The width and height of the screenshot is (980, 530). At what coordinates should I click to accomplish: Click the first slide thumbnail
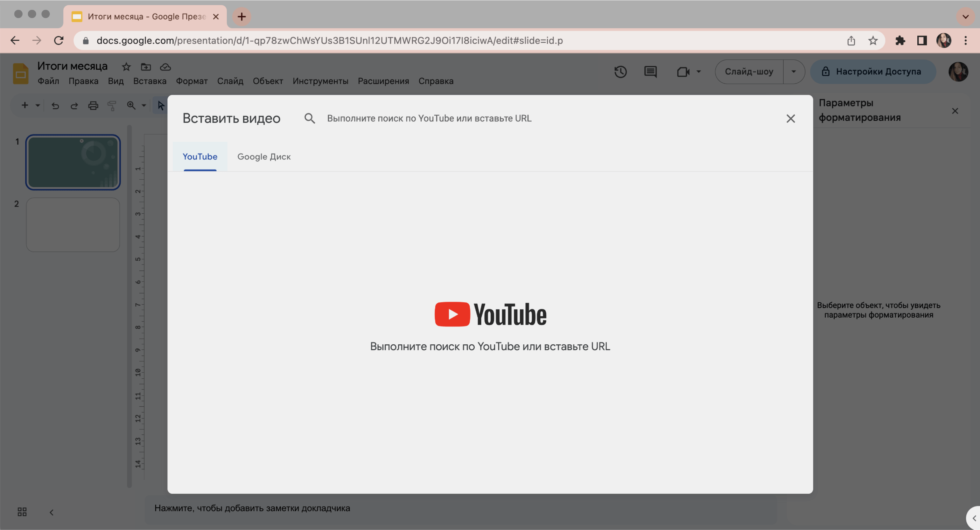73,162
